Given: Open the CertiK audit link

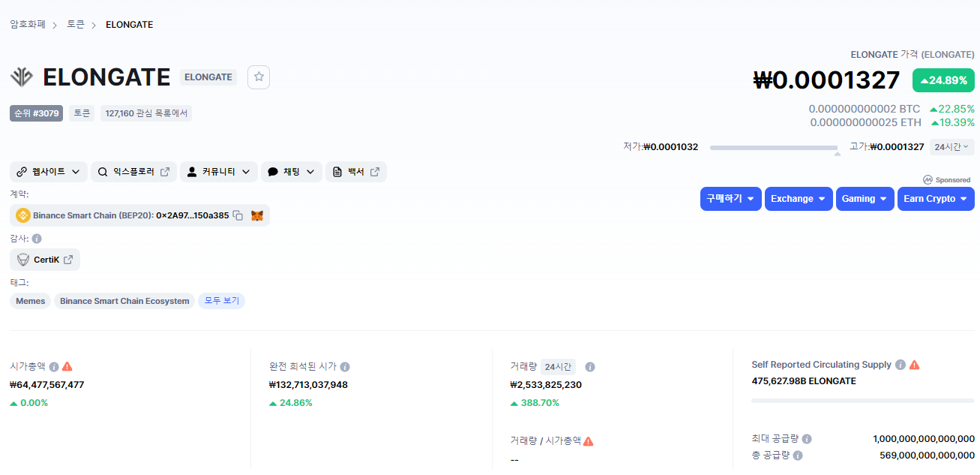Looking at the screenshot, I should point(45,260).
